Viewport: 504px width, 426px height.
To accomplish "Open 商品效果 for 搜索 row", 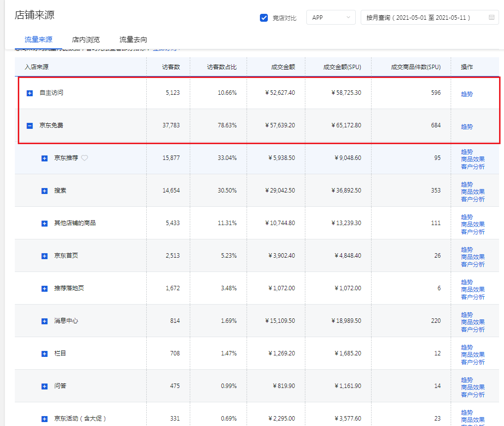I will [x=473, y=192].
